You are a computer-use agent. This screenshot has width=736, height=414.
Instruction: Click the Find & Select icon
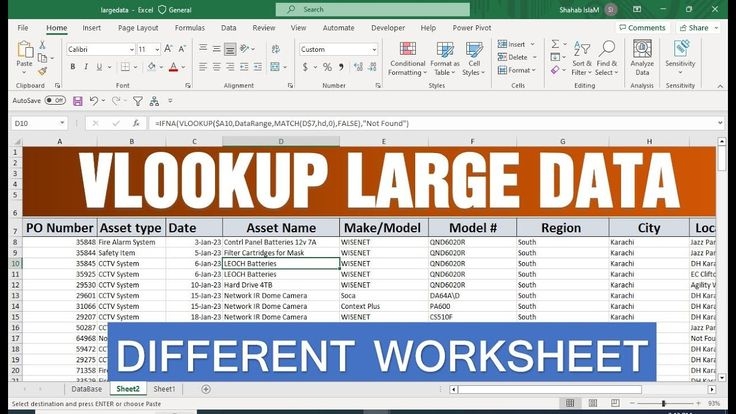[x=606, y=59]
